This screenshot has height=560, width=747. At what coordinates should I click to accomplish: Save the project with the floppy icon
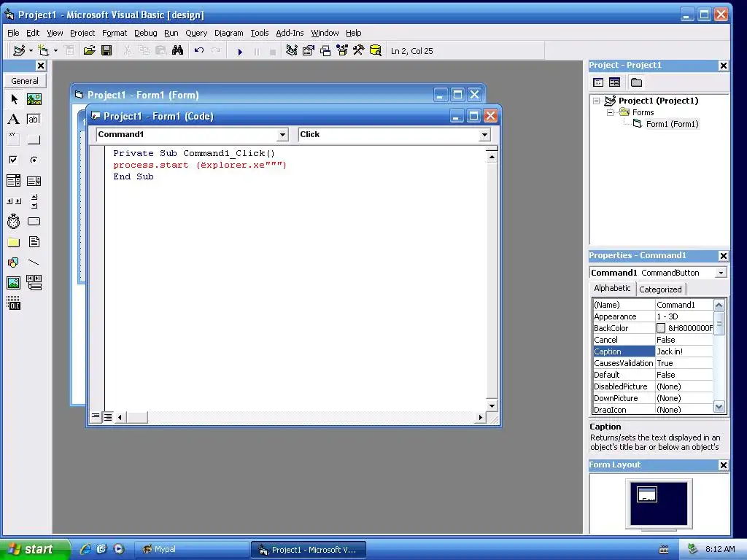coord(107,50)
